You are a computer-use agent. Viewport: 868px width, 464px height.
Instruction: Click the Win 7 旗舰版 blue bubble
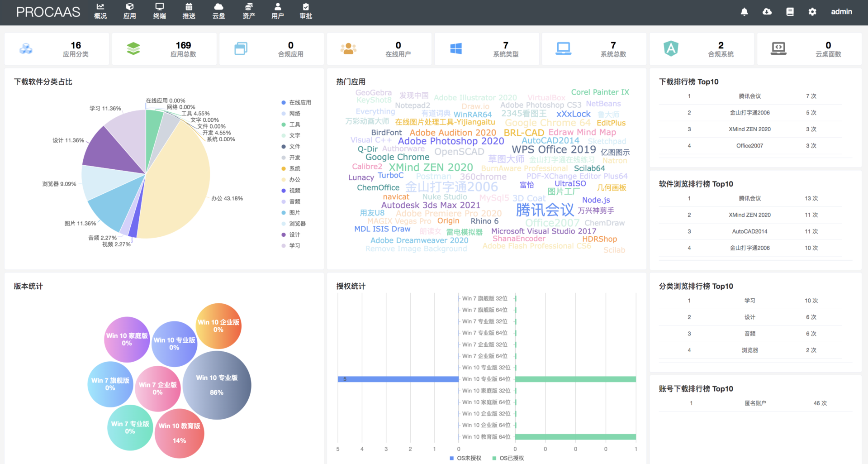click(110, 384)
